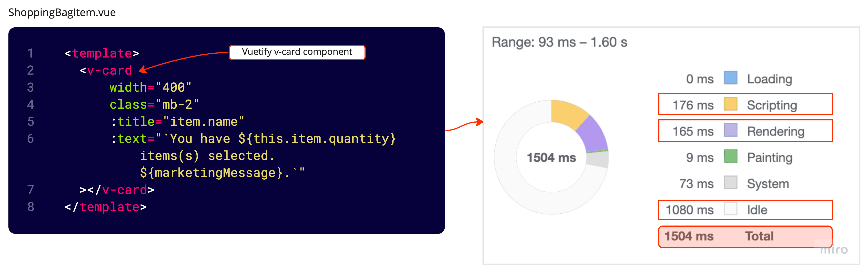Screen dimensions: 868x274
Task: Click the white Idle legend swatch
Action: (x=730, y=209)
